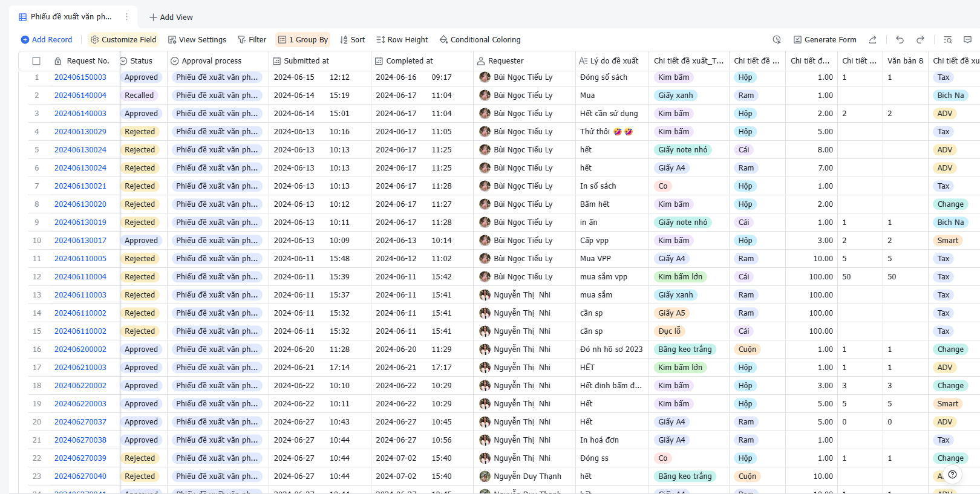Open request link 202406130029
Viewport: 980px width, 494px height.
[80, 132]
